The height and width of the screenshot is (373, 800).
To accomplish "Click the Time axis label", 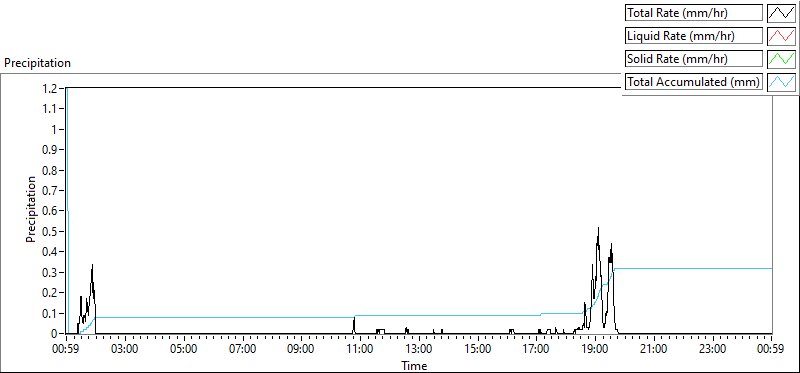I will 414,366.
